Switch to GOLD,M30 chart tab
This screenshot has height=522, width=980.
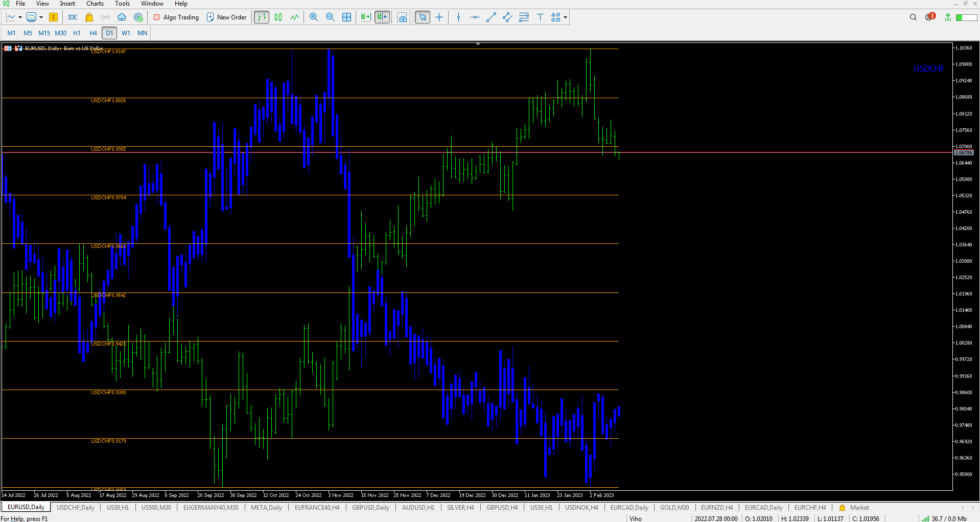tap(674, 508)
